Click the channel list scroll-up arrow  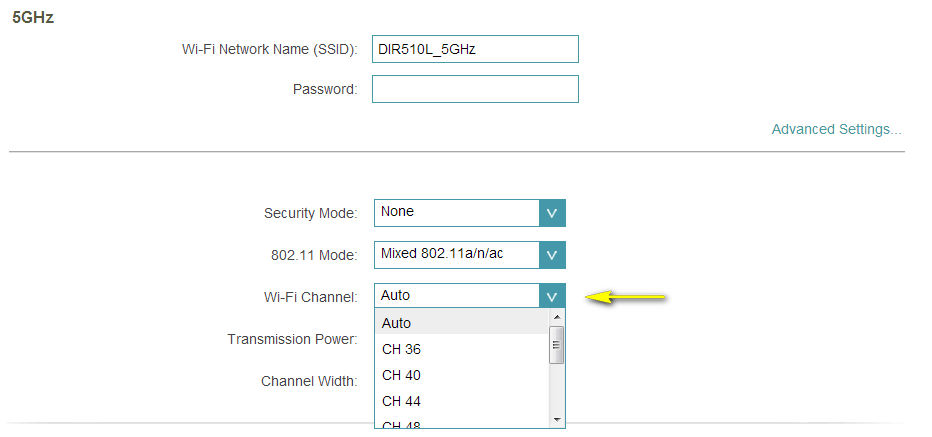pyautogui.click(x=558, y=317)
